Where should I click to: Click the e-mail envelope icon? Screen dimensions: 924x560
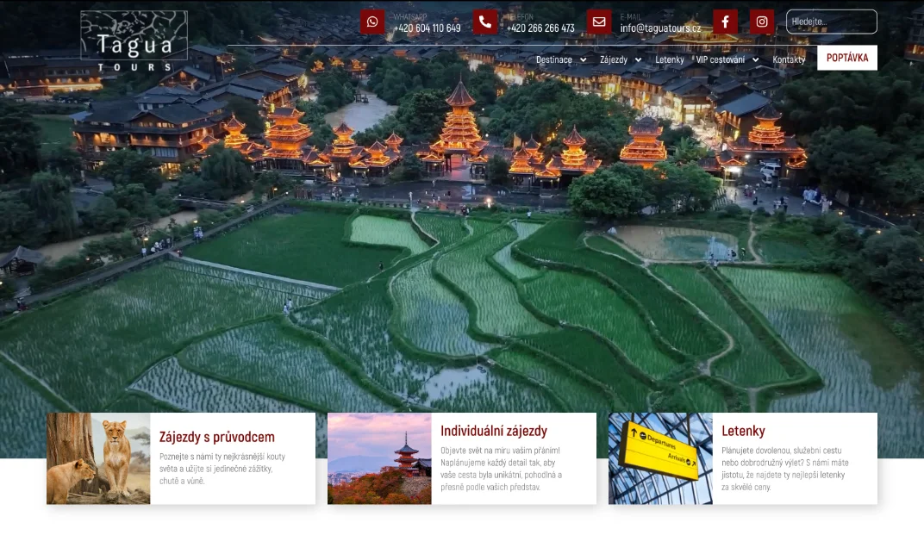[x=599, y=22]
